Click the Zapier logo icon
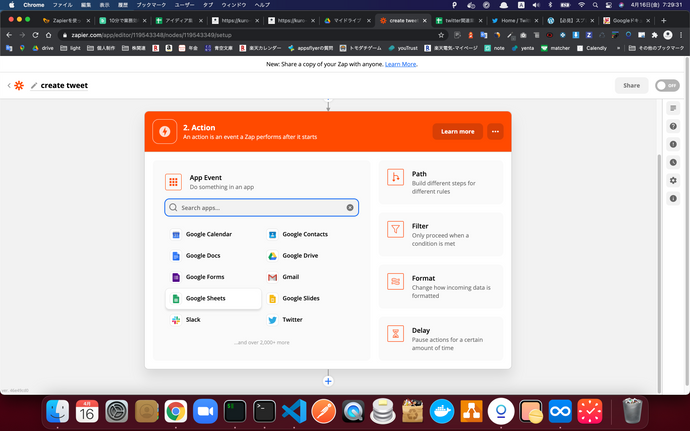The height and width of the screenshot is (431, 690). point(19,85)
